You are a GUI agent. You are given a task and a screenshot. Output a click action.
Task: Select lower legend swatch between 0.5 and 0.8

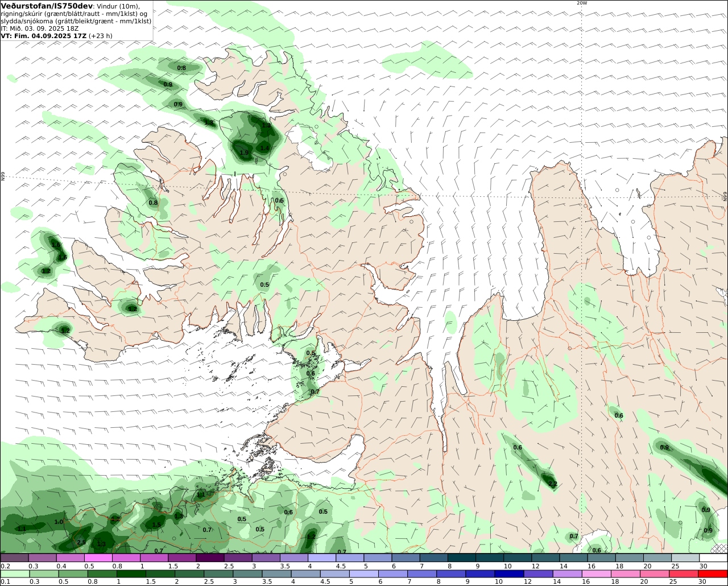(73, 574)
